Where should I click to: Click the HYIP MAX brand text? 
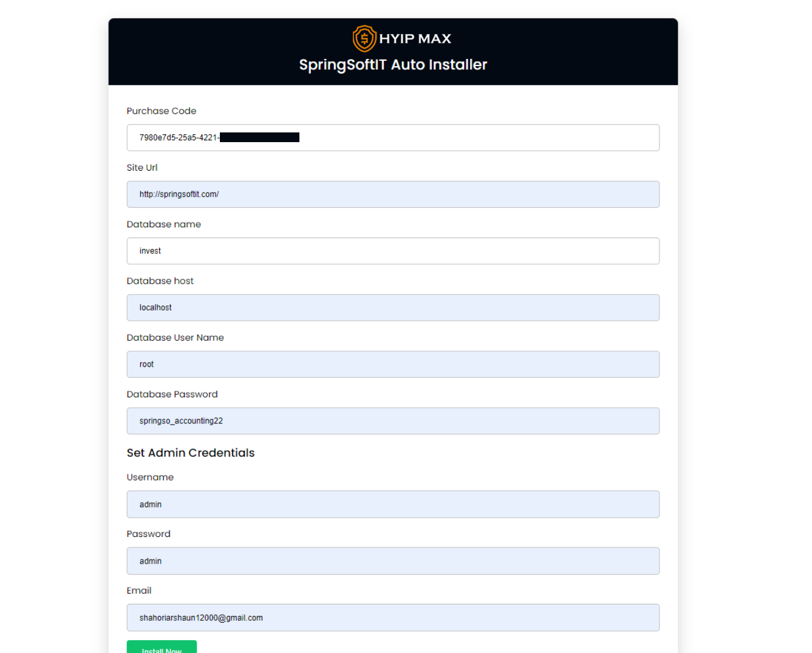click(415, 39)
